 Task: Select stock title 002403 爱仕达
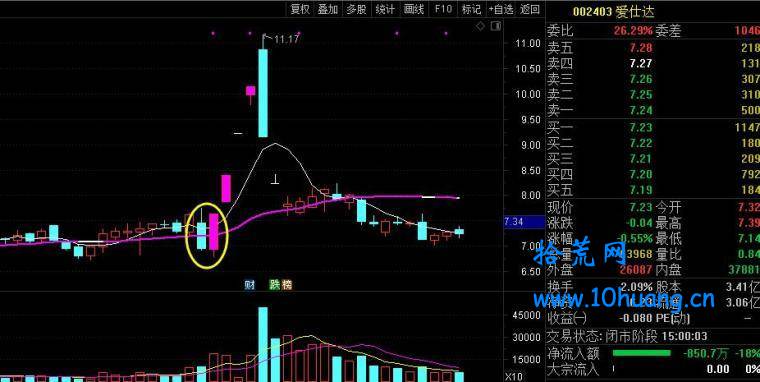[614, 11]
